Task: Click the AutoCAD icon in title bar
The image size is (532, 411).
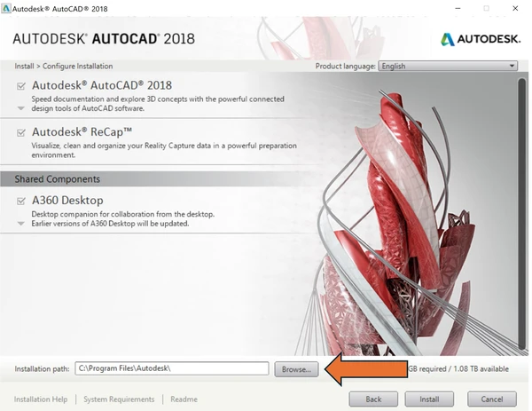Action: 8,8
